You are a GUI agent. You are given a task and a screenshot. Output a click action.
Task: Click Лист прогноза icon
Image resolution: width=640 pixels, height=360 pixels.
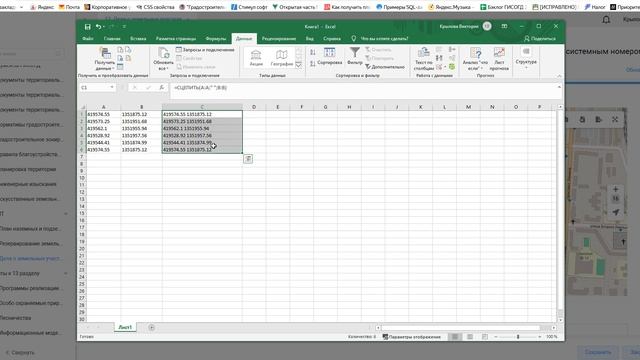tap(499, 59)
